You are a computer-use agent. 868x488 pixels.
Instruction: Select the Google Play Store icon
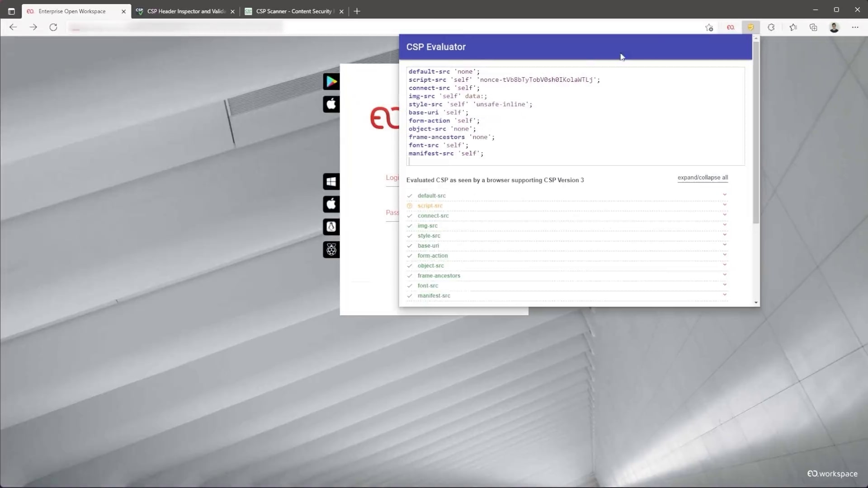(331, 81)
